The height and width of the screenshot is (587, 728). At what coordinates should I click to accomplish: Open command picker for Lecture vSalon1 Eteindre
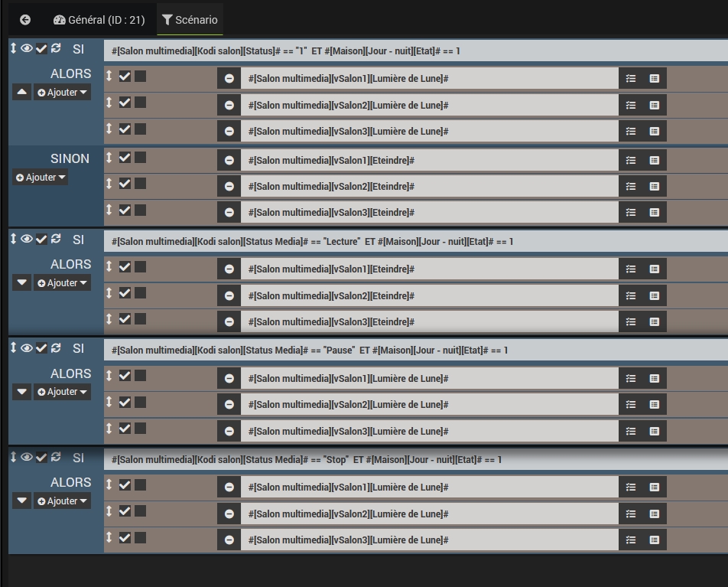[x=654, y=269]
